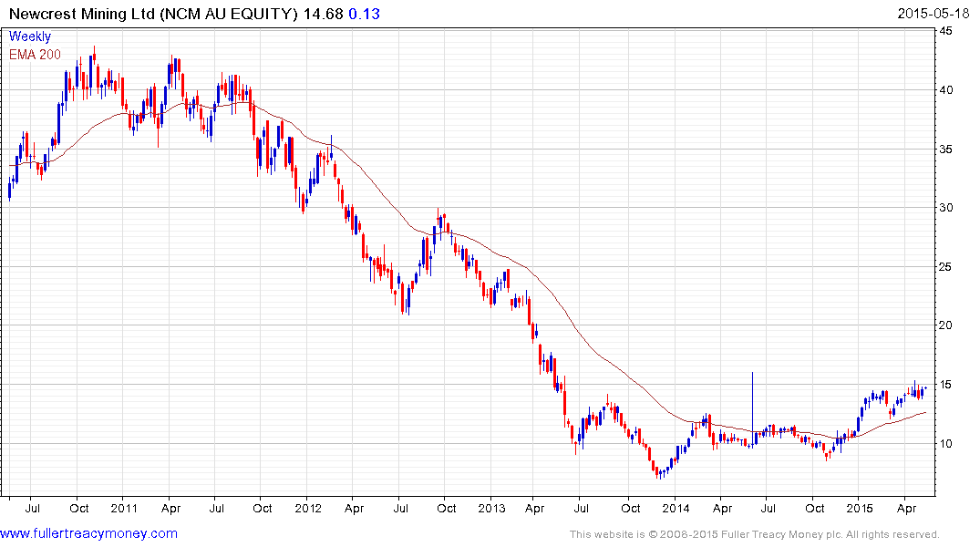Click the 30 price axis label
980x547 pixels.
coord(946,208)
